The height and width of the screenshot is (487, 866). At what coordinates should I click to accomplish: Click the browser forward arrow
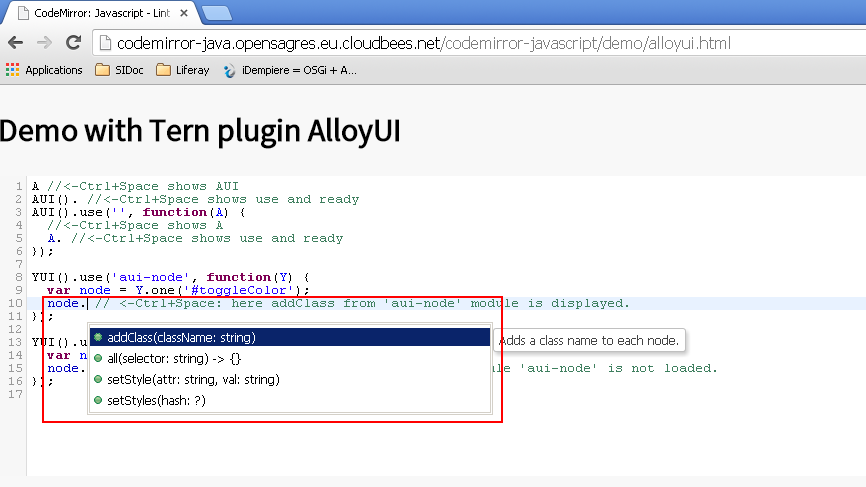click(44, 43)
